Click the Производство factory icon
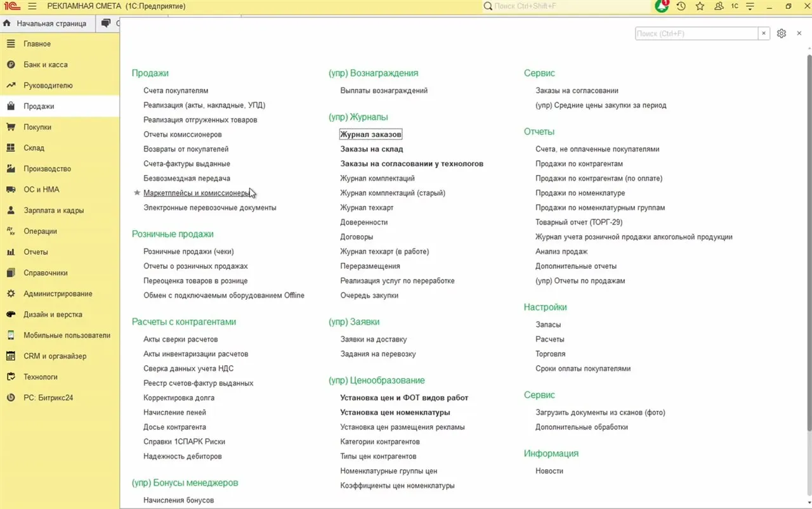 tap(11, 169)
